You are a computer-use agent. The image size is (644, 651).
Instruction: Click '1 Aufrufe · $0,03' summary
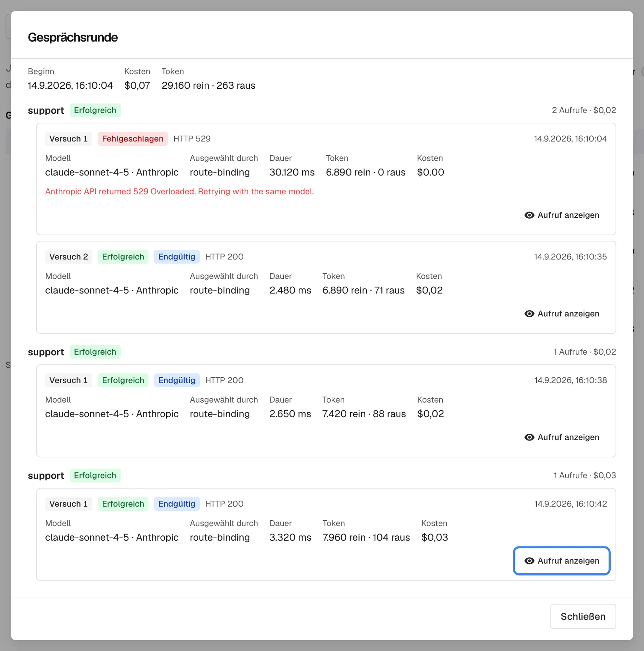click(585, 475)
